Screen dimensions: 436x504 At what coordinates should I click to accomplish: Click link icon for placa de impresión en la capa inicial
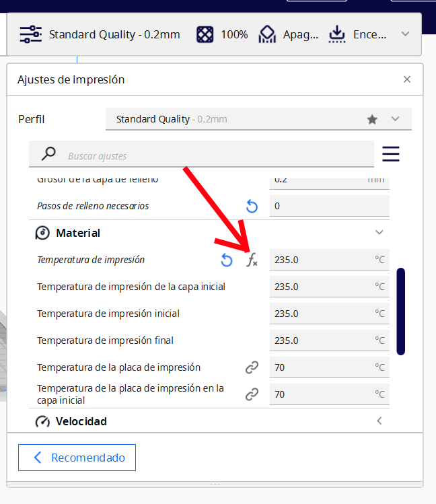click(252, 394)
